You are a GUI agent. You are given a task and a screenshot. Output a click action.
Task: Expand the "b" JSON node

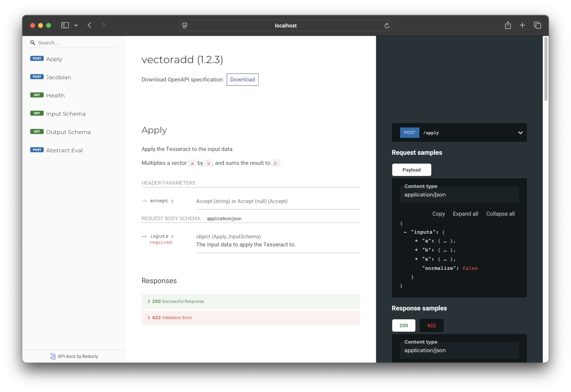point(416,250)
